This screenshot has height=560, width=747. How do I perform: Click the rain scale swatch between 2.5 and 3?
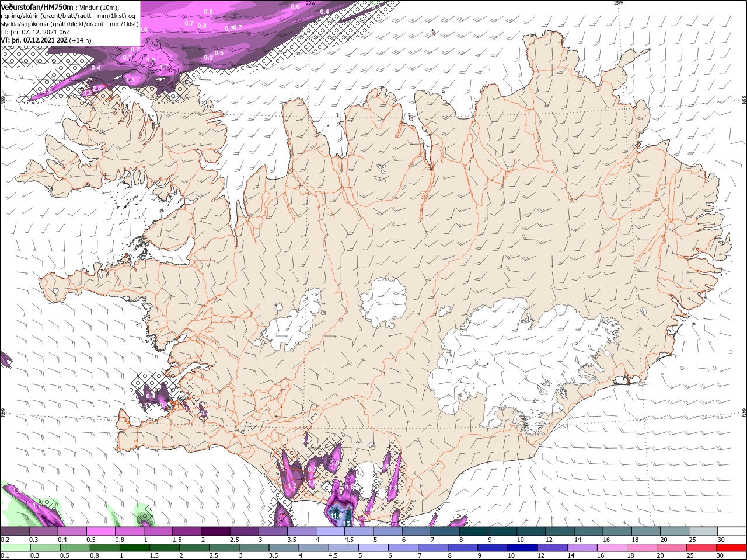(224, 548)
